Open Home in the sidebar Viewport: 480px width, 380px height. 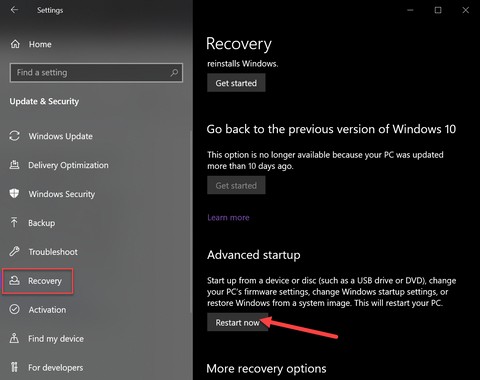(x=40, y=44)
